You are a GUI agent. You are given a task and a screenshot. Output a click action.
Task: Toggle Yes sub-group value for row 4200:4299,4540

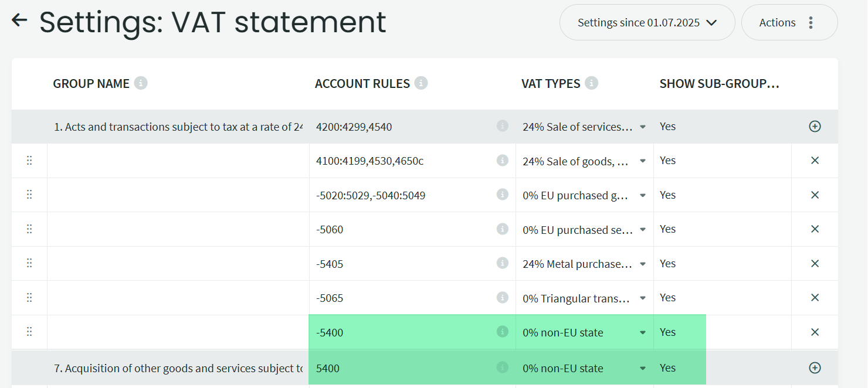pyautogui.click(x=668, y=127)
